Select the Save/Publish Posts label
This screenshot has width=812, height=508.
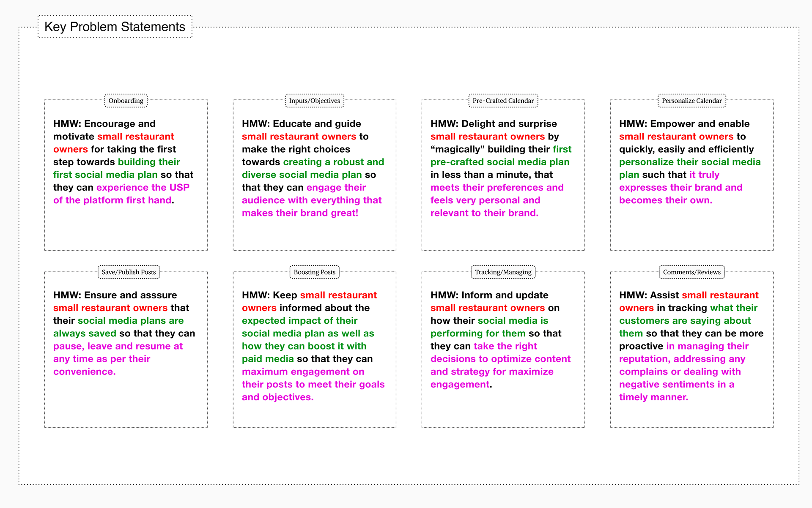point(129,272)
